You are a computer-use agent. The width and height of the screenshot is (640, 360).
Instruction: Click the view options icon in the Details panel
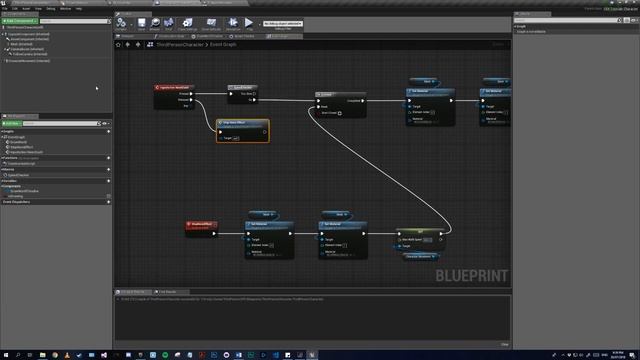coord(627,20)
